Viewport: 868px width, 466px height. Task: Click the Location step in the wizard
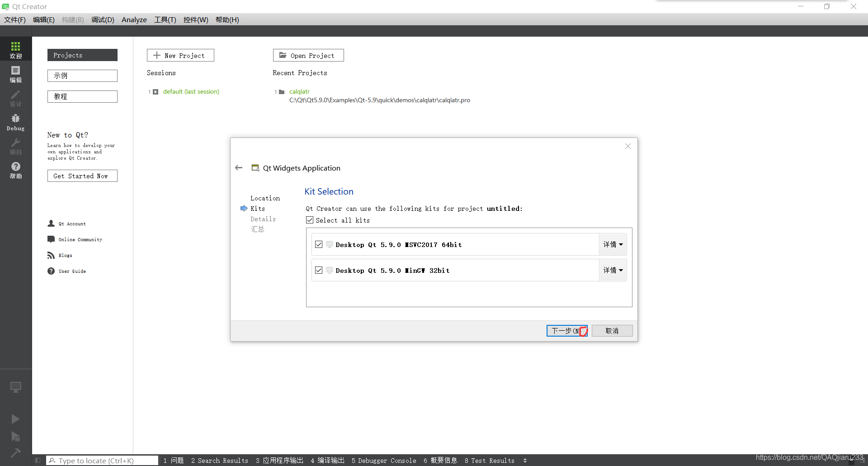[265, 198]
